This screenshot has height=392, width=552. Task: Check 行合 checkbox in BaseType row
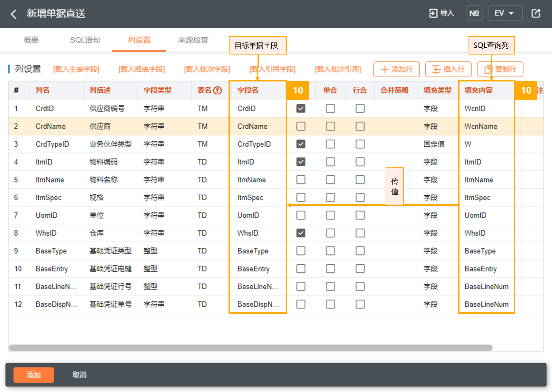click(360, 251)
